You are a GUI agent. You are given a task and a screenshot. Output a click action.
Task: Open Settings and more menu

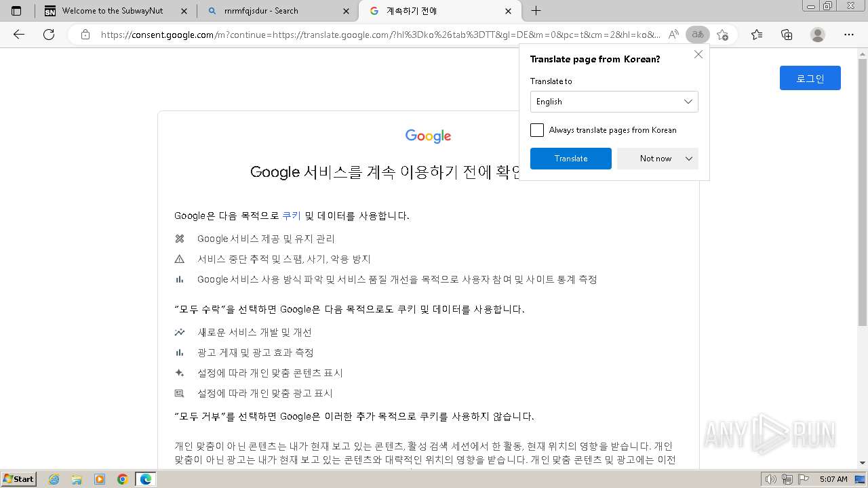(x=849, y=35)
